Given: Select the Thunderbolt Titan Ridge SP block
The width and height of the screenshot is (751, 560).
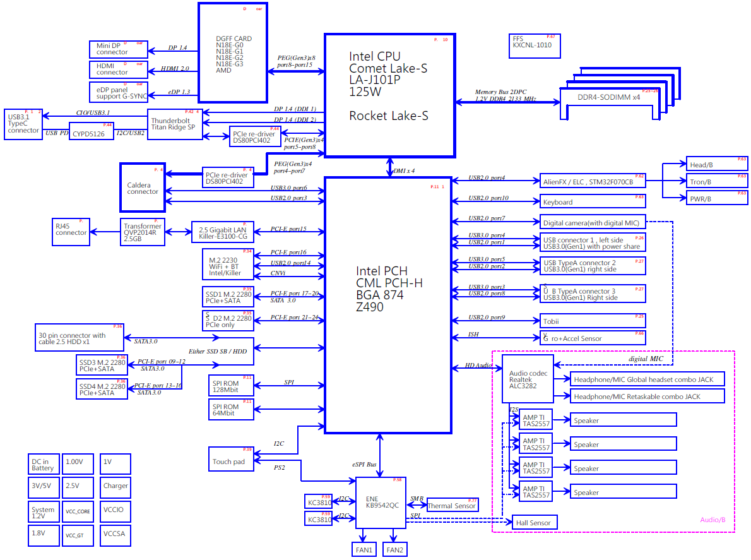Looking at the screenshot, I should point(174,123).
